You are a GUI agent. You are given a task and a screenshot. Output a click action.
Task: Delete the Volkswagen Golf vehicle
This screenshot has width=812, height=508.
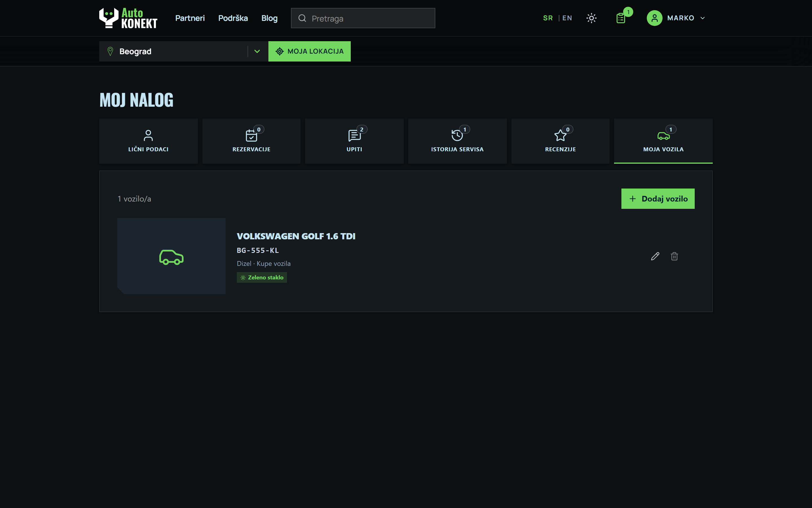click(x=674, y=256)
